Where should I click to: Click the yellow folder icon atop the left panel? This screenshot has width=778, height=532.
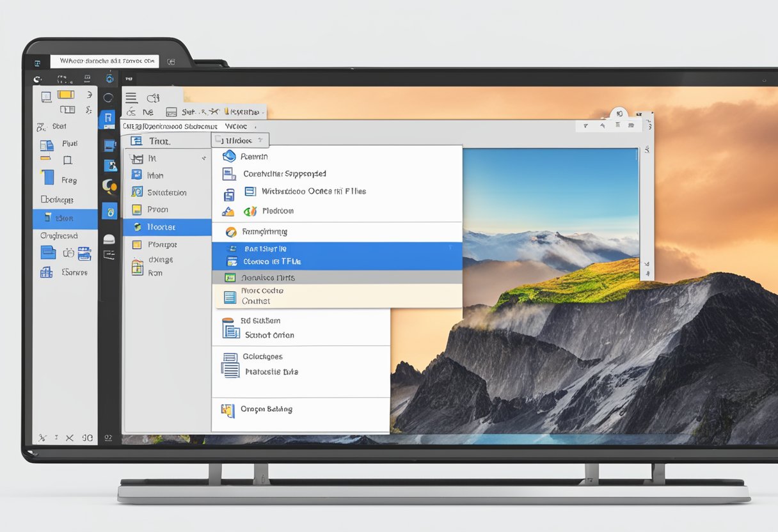(x=66, y=95)
